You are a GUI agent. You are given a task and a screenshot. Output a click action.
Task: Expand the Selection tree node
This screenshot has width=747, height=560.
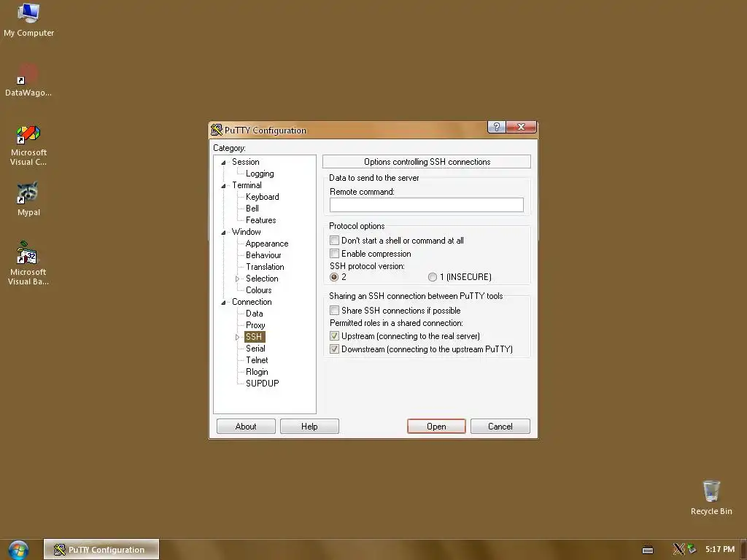tap(237, 279)
